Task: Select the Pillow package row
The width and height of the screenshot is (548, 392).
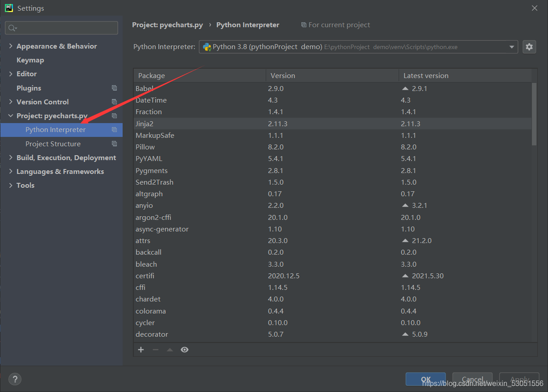Action: click(x=333, y=147)
